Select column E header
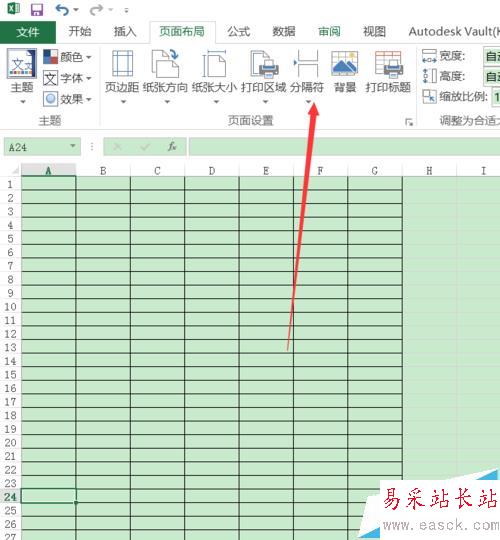This screenshot has height=540, width=500. [x=266, y=170]
